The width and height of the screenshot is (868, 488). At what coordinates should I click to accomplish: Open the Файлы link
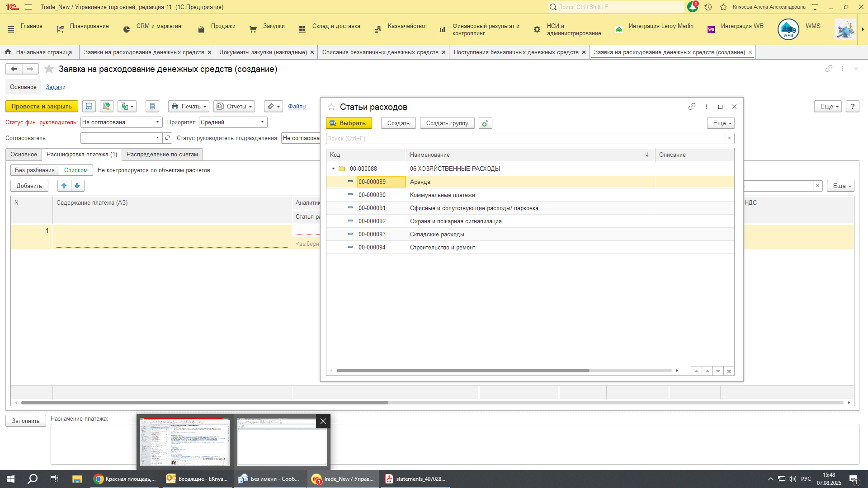297,106
